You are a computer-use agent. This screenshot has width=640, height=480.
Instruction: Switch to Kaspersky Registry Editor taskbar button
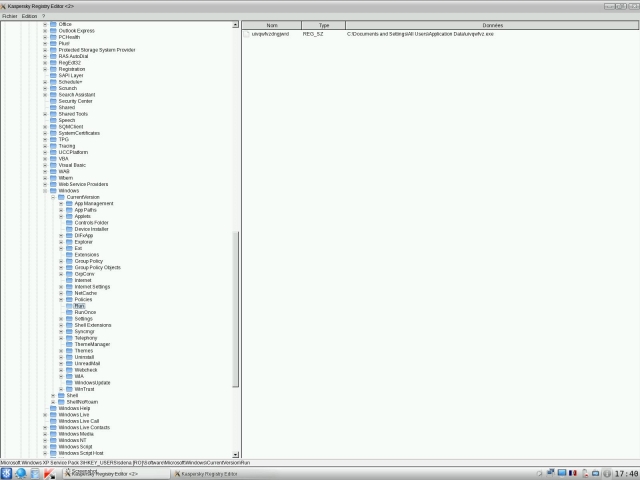[225, 474]
